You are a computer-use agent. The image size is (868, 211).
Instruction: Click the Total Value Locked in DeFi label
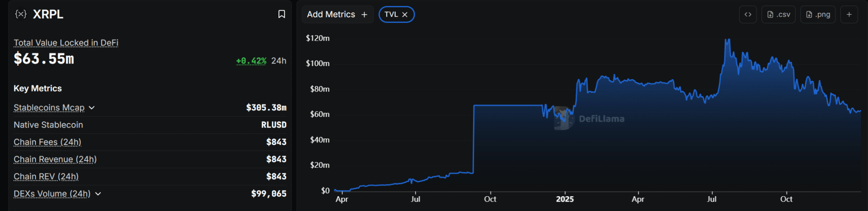(x=66, y=43)
